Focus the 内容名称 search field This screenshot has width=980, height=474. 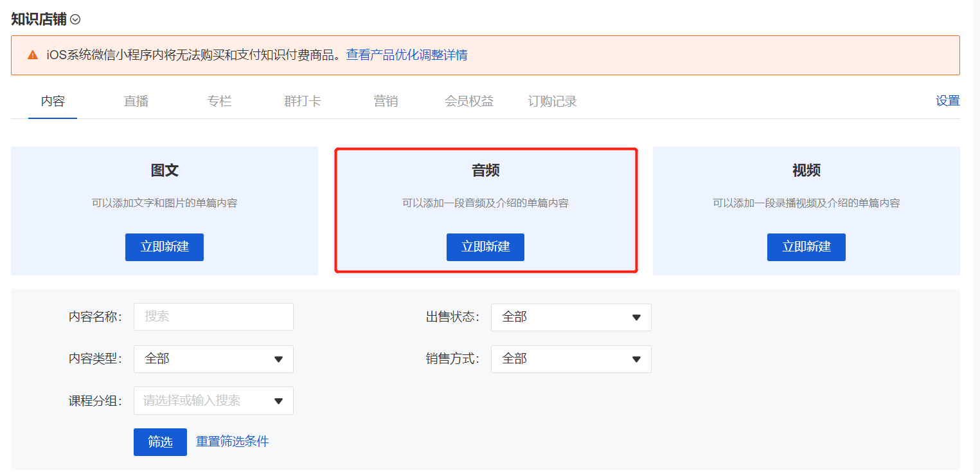[x=213, y=317]
